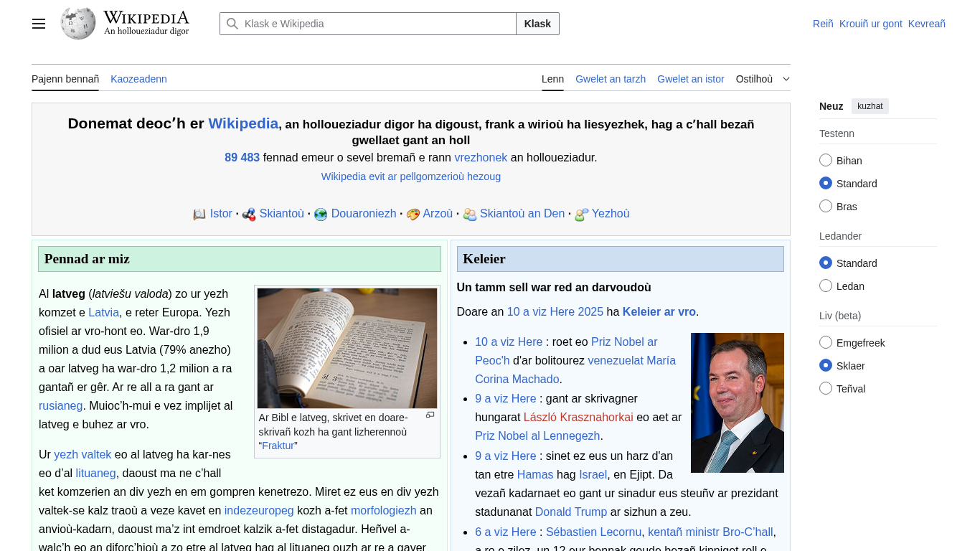
Task: Enlarge the Latvian Bible image via icon
Action: pos(430,415)
